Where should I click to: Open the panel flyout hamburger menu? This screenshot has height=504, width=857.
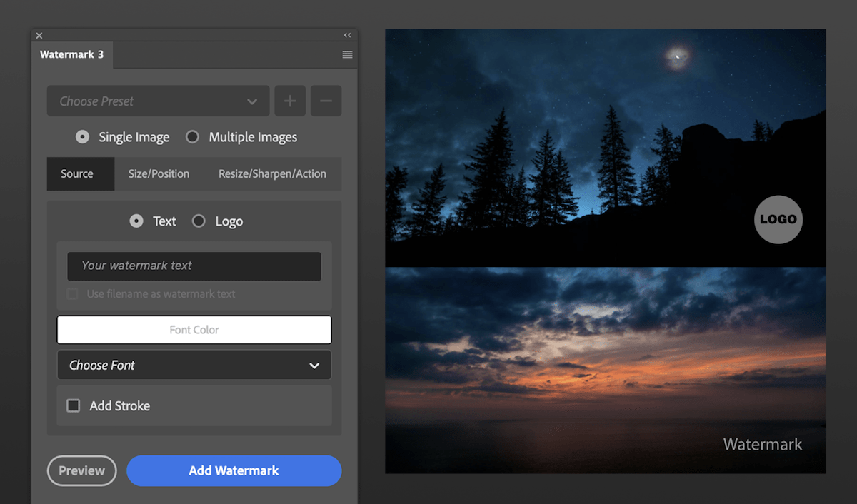[x=347, y=54]
